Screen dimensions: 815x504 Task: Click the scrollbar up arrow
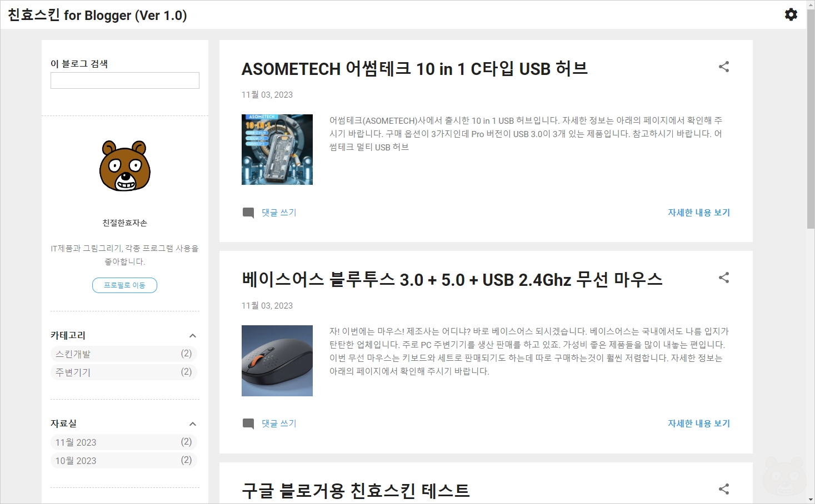pyautogui.click(x=811, y=4)
